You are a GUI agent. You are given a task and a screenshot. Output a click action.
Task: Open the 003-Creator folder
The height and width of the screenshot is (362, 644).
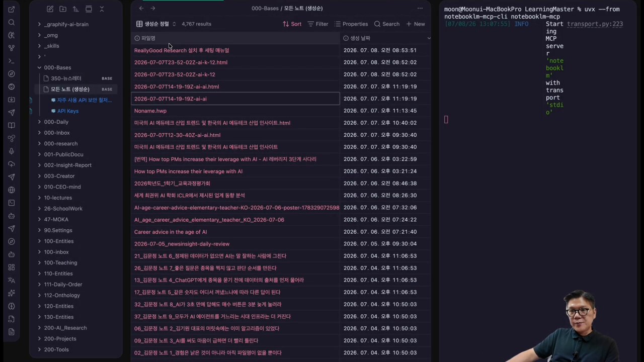tap(59, 176)
